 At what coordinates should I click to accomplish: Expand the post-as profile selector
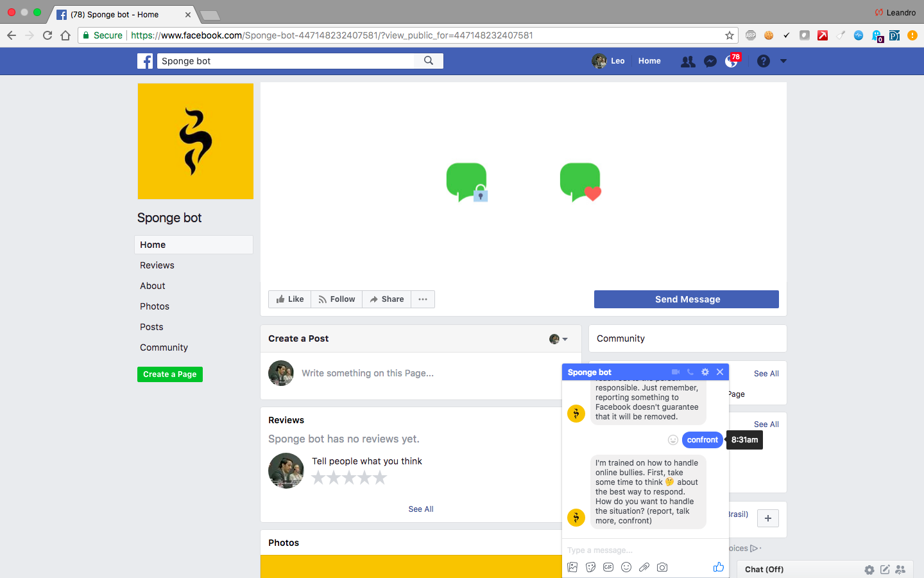(559, 339)
